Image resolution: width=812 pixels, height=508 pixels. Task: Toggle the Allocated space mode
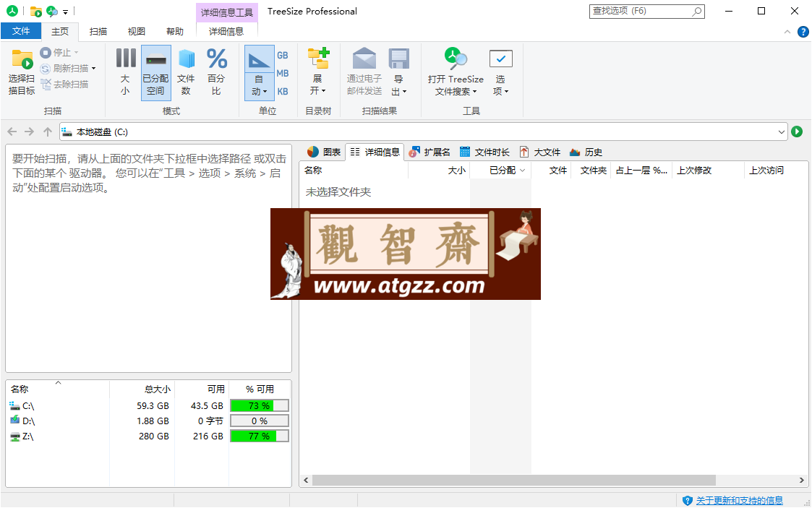(x=156, y=73)
